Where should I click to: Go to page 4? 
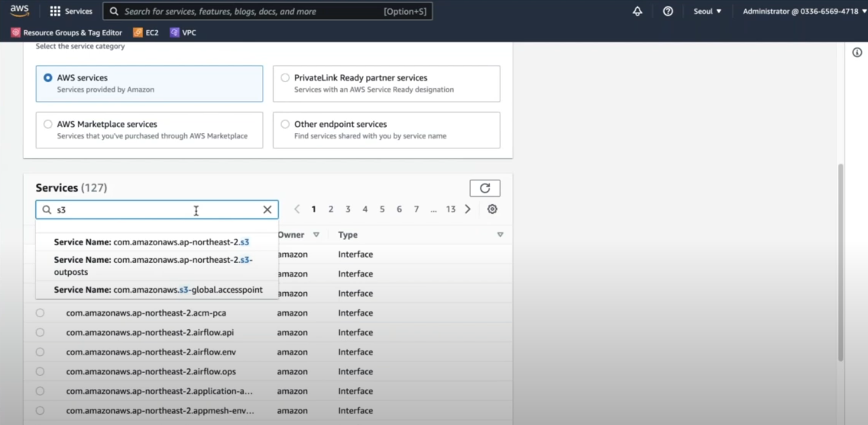tap(365, 209)
